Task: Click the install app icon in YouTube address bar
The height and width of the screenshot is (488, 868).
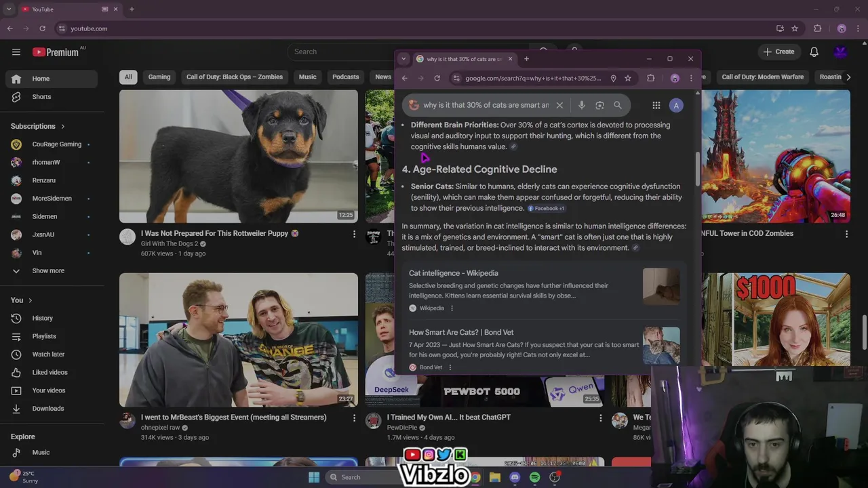Action: coord(780,28)
